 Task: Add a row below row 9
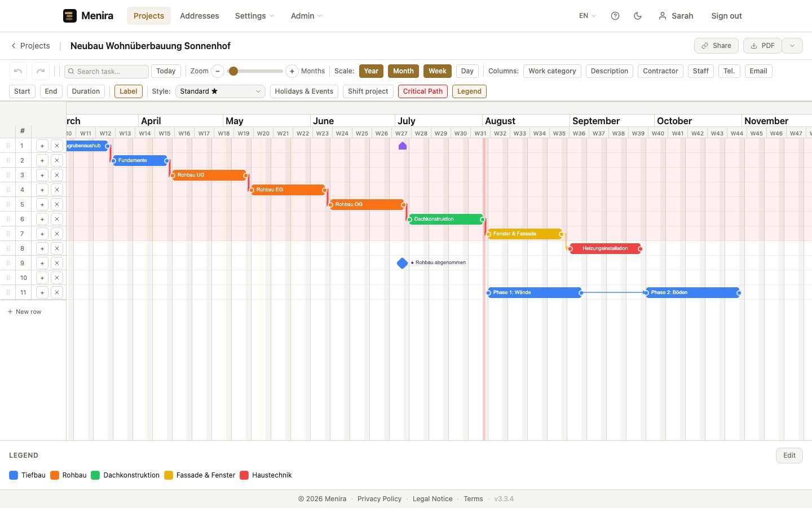(42, 263)
